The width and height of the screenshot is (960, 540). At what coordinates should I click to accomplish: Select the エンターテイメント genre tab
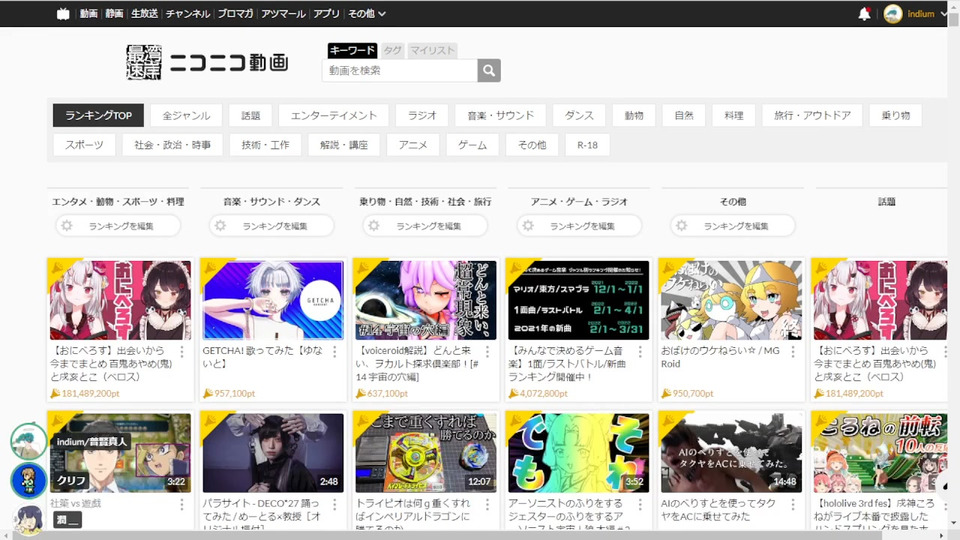click(334, 115)
